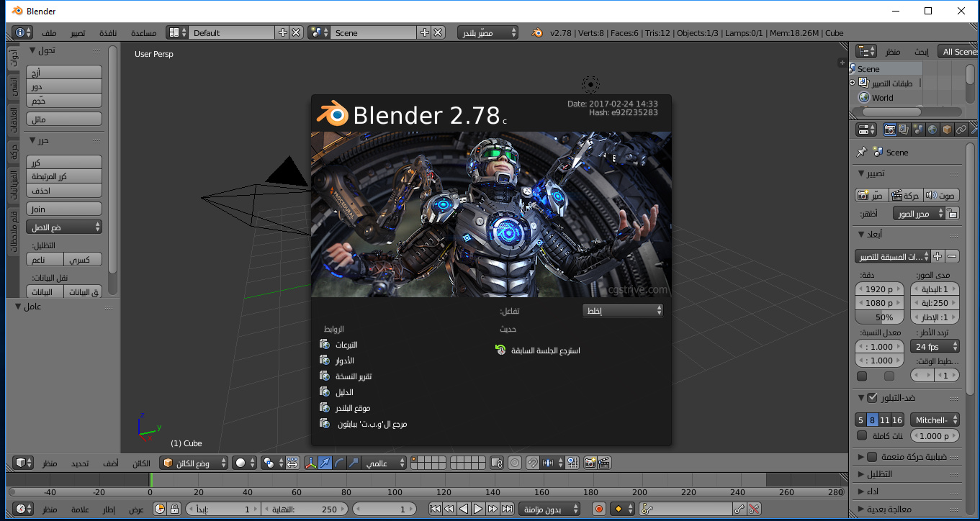Open the Render properties camera tab
This screenshot has height=521, width=980.
pyautogui.click(x=890, y=130)
